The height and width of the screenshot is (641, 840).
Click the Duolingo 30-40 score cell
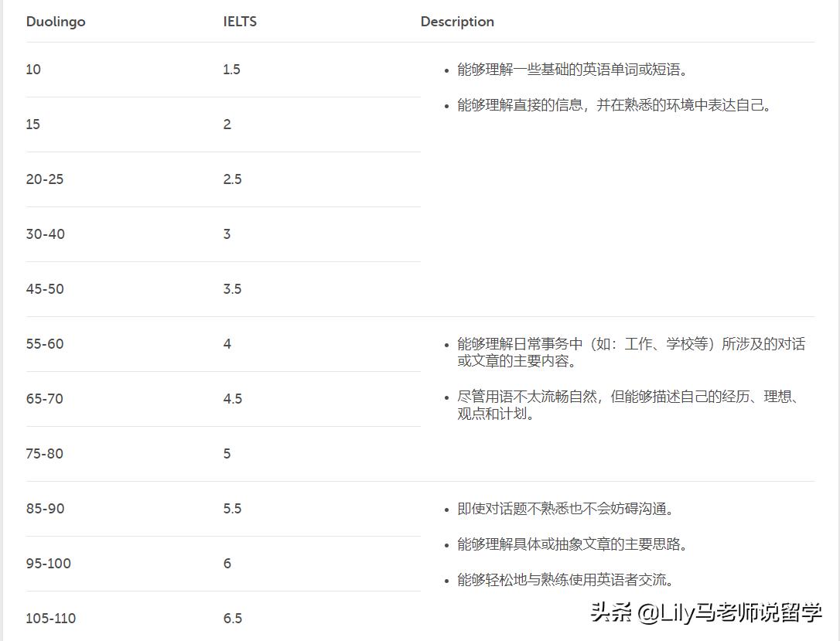pyautogui.click(x=46, y=234)
